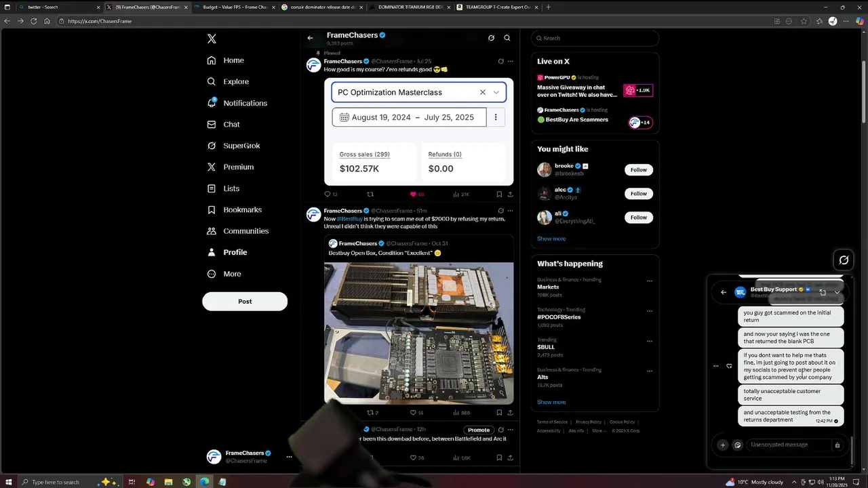Open more options on 12h post
The image size is (868, 488).
coord(510,430)
